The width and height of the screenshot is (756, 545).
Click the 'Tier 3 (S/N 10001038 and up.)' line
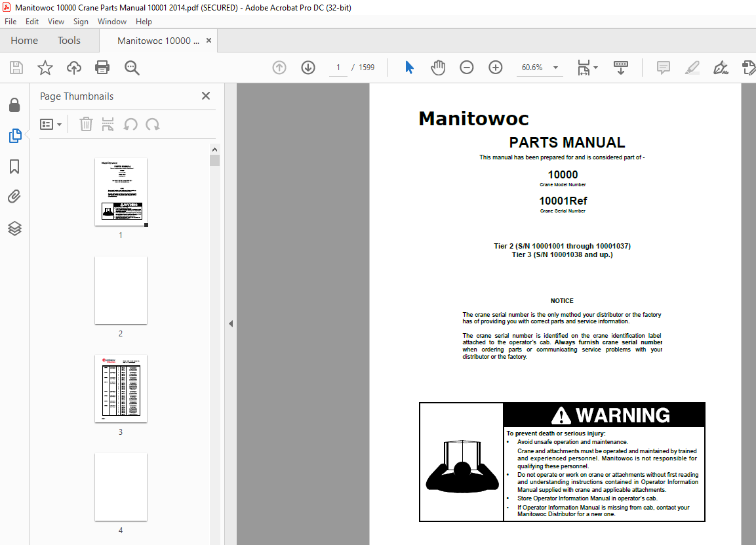(562, 254)
